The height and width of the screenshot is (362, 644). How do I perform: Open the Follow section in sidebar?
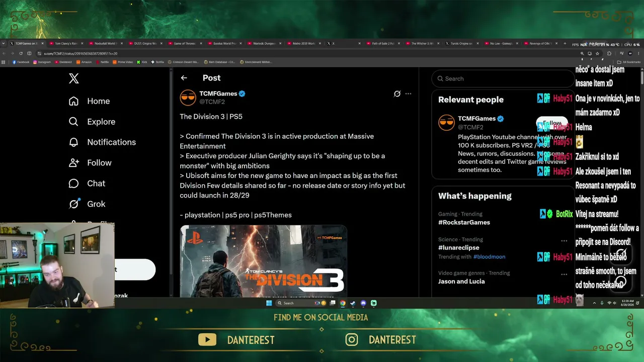point(90,163)
